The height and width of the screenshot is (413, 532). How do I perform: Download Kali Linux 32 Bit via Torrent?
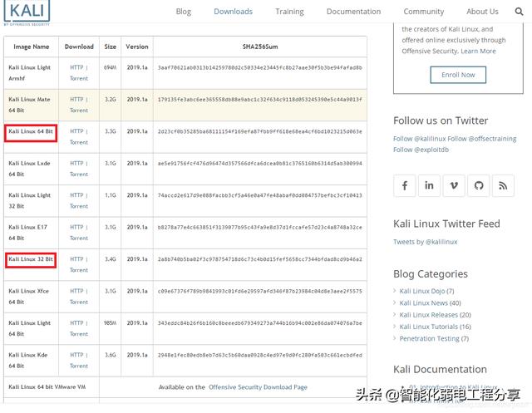tap(79, 270)
